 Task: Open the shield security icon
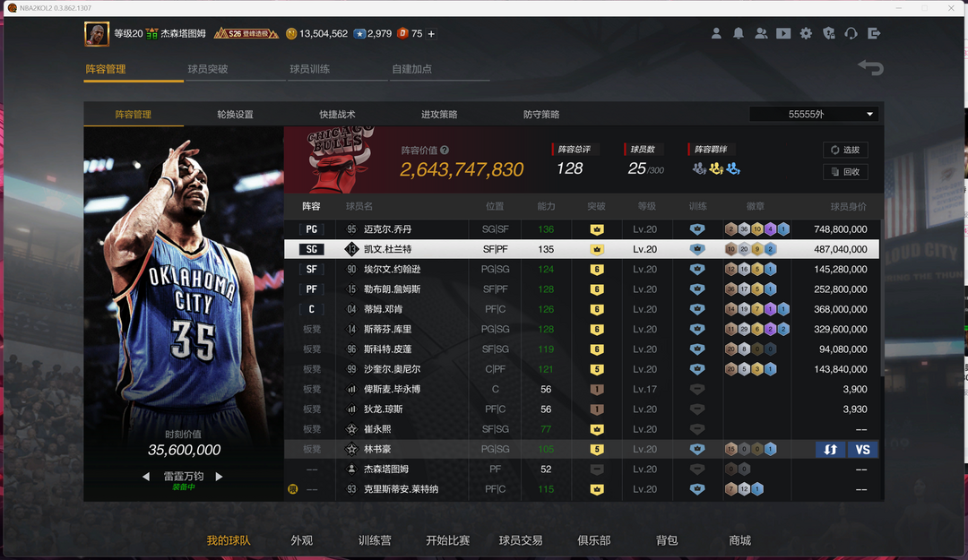[x=828, y=33]
